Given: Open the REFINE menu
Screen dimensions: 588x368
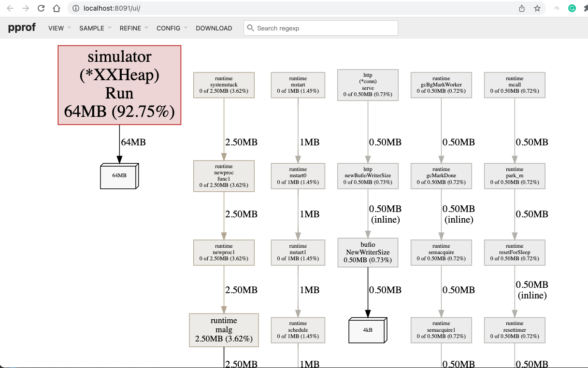Looking at the screenshot, I should (130, 28).
